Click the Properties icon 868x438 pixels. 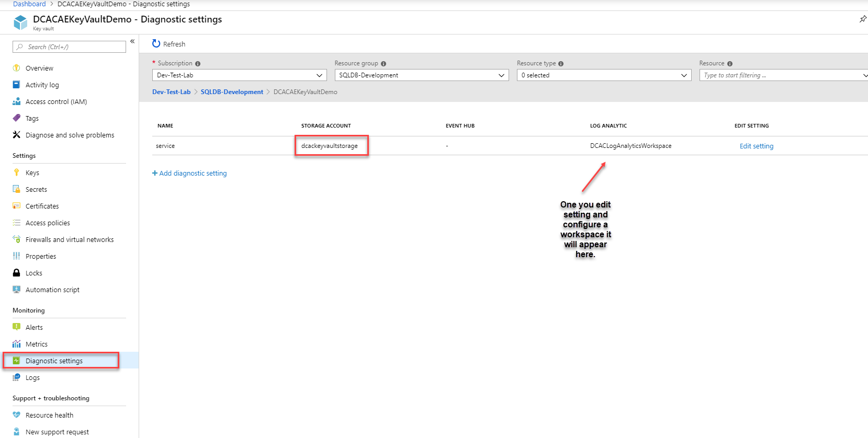16,256
